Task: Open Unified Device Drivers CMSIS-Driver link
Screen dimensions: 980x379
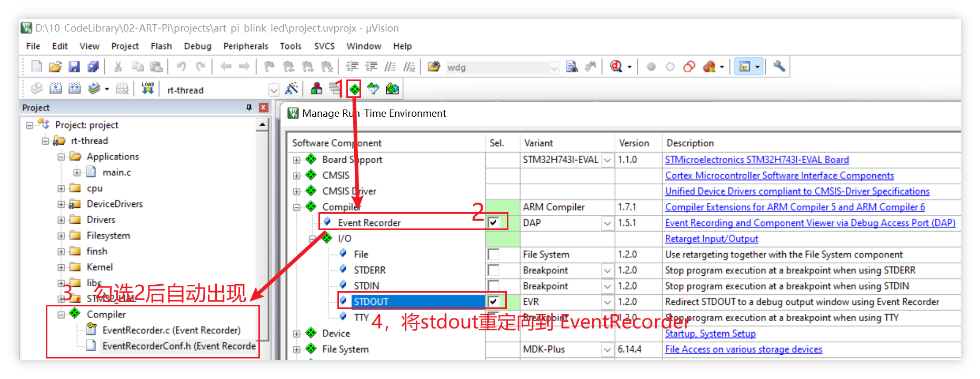Action: (797, 191)
